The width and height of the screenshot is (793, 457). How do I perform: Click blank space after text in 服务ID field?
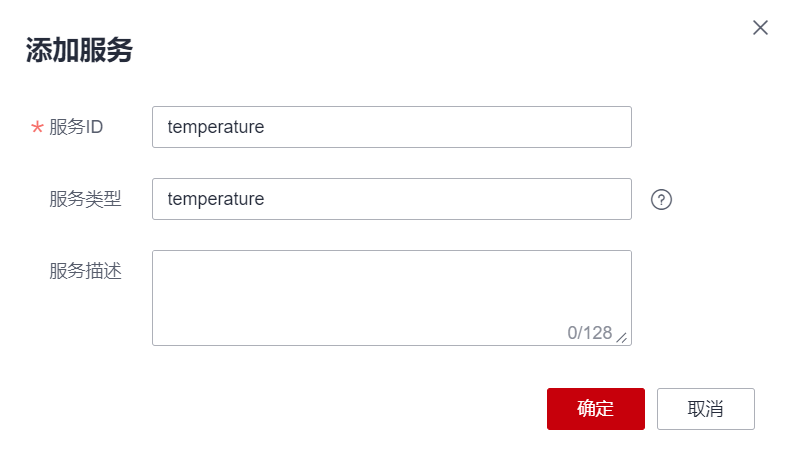450,127
